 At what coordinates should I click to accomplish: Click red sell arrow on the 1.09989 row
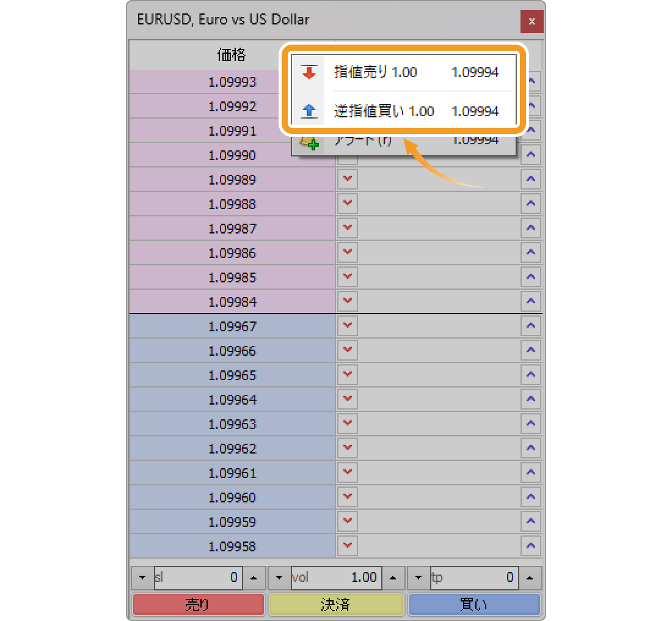click(347, 179)
